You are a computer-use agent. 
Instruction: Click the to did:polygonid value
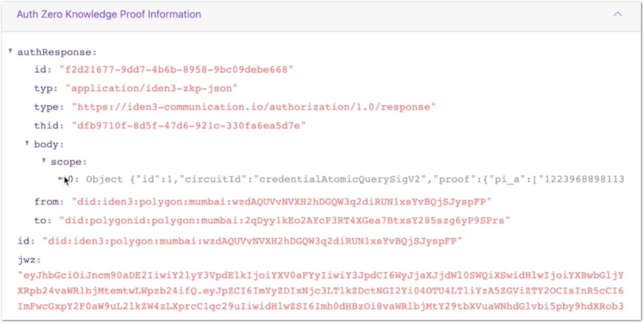285,221
